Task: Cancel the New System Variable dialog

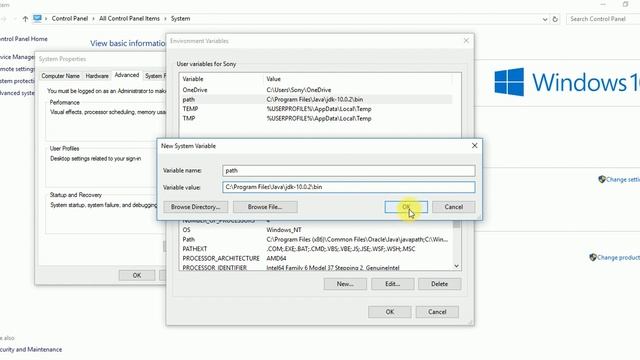Action: coord(453,207)
